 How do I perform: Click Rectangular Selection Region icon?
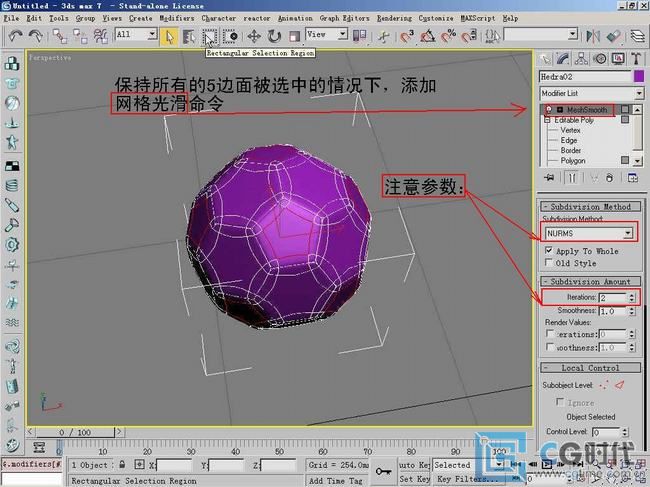[209, 36]
